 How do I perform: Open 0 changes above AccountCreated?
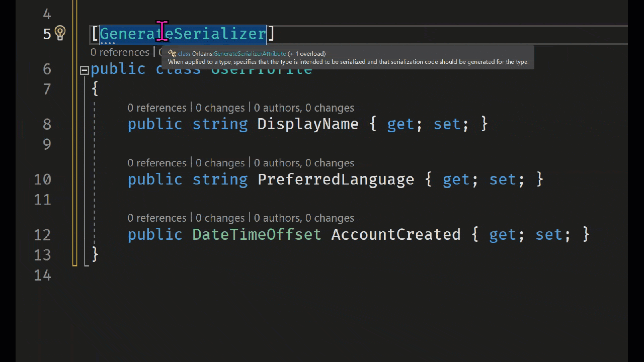(x=220, y=218)
